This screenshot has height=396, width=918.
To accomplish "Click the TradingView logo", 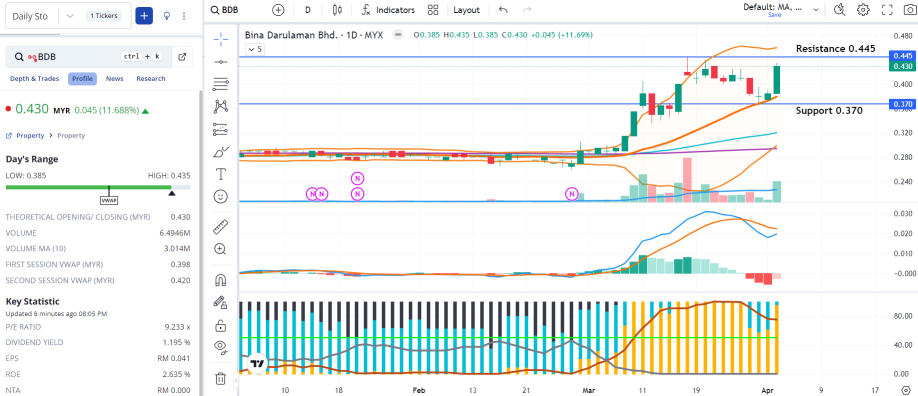I will pos(256,364).
